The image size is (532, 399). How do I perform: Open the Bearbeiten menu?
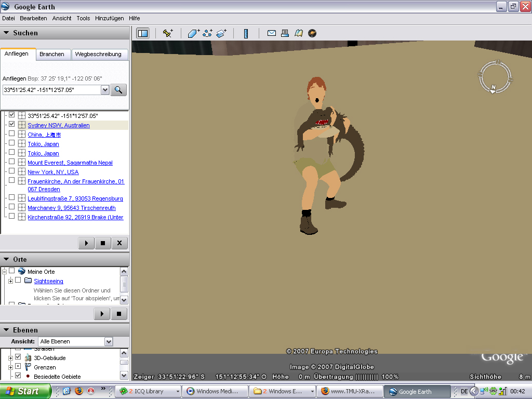click(x=33, y=18)
